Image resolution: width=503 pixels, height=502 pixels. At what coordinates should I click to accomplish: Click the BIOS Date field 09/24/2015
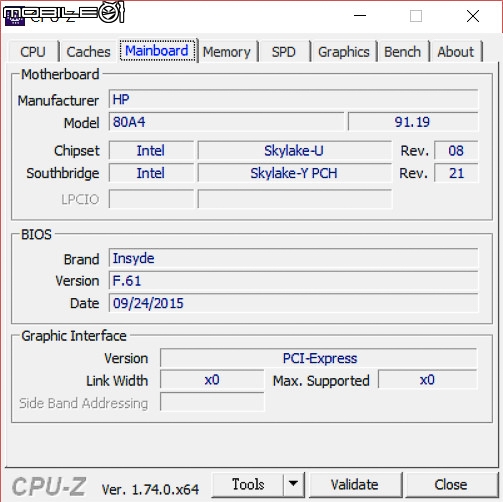294,303
